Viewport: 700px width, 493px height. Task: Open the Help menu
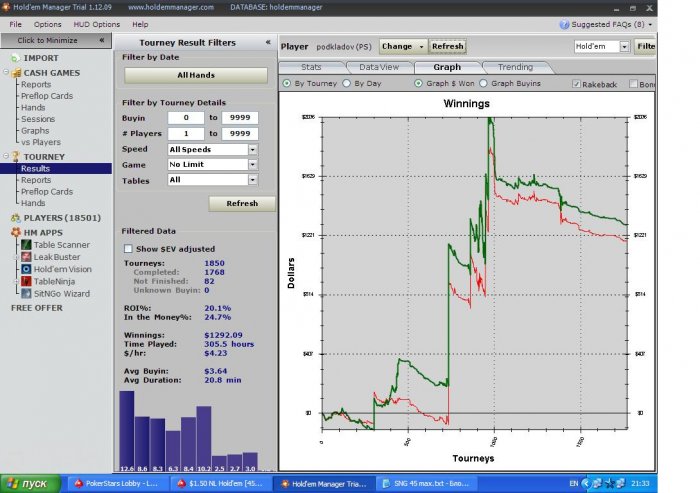click(x=140, y=25)
